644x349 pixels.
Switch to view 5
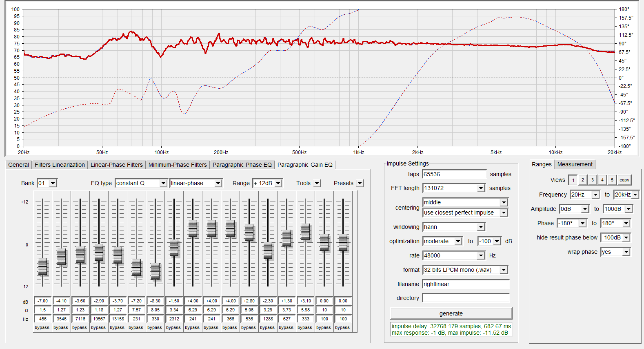(612, 180)
